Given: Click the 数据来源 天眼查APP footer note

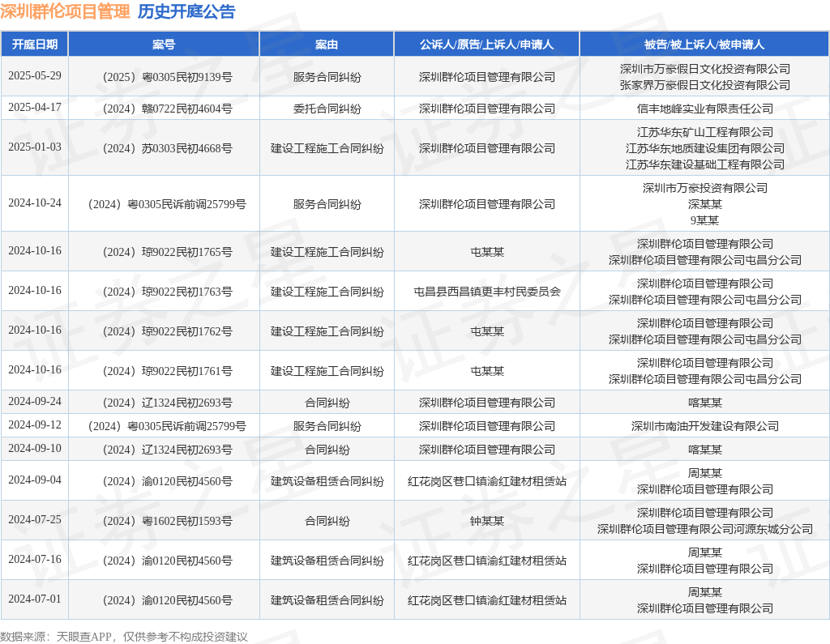Looking at the screenshot, I should [124, 637].
